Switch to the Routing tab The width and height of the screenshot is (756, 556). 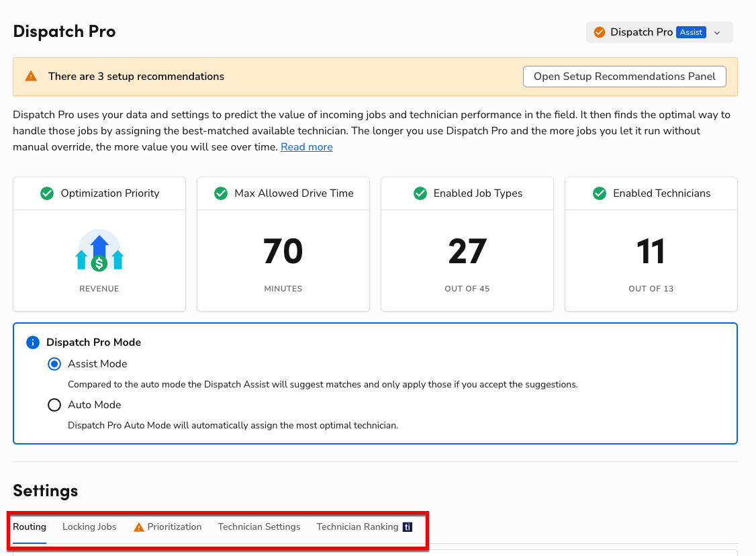click(x=29, y=526)
